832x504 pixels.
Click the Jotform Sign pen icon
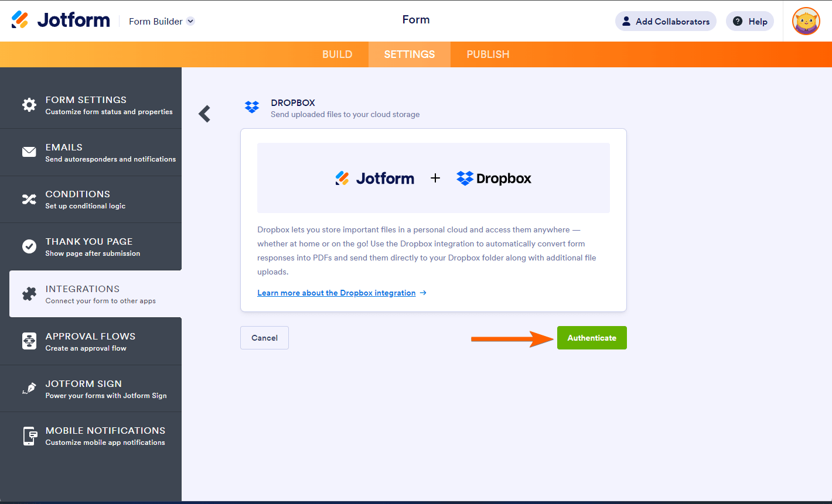click(29, 389)
